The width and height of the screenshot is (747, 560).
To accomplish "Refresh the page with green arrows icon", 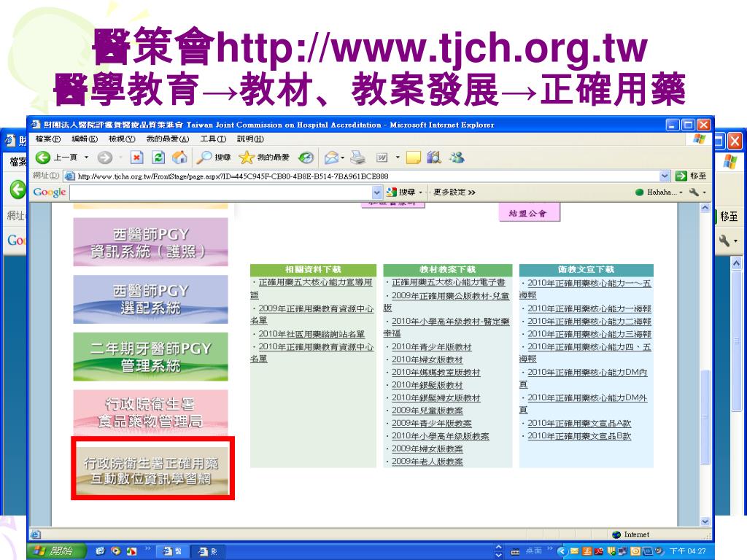I will (x=158, y=157).
